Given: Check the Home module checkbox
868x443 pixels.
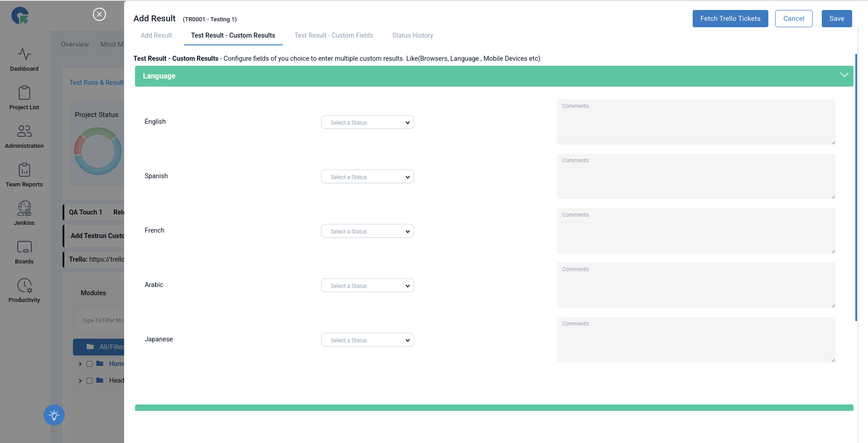Looking at the screenshot, I should pyautogui.click(x=89, y=364).
